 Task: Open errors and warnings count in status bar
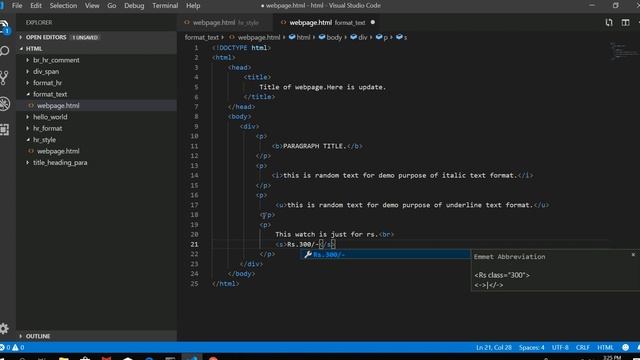coord(12,347)
